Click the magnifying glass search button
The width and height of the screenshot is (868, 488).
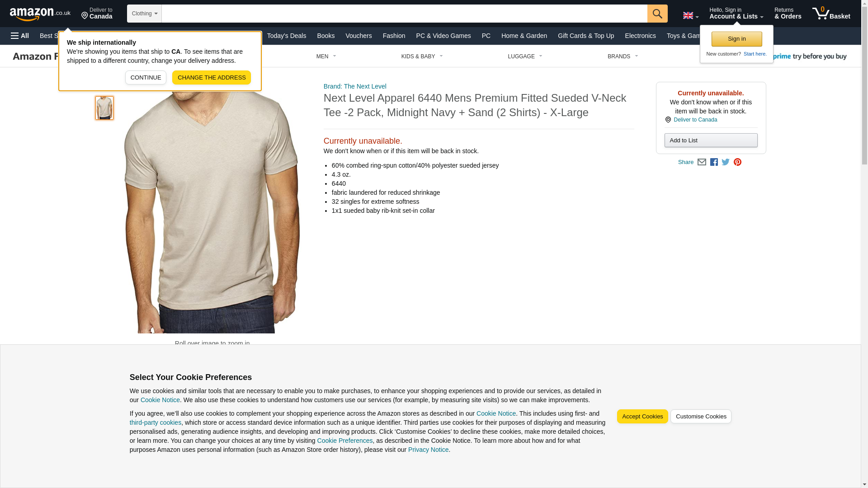pyautogui.click(x=657, y=14)
